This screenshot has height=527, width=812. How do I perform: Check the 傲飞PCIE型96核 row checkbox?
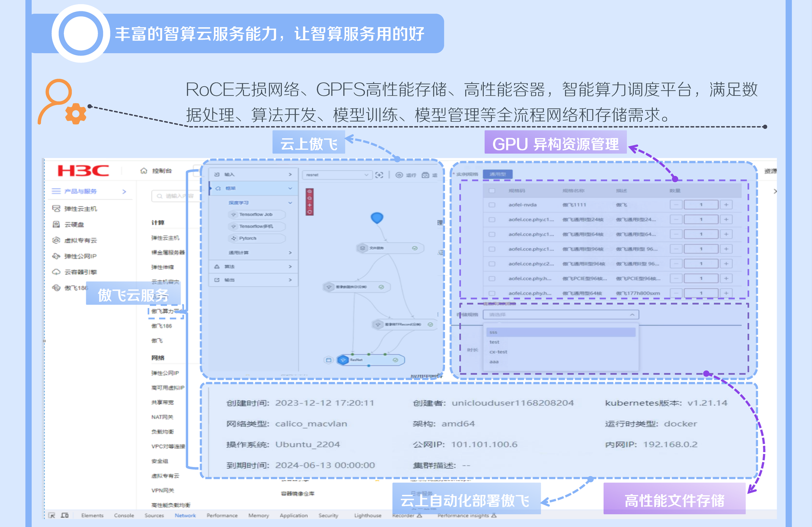pyautogui.click(x=492, y=279)
